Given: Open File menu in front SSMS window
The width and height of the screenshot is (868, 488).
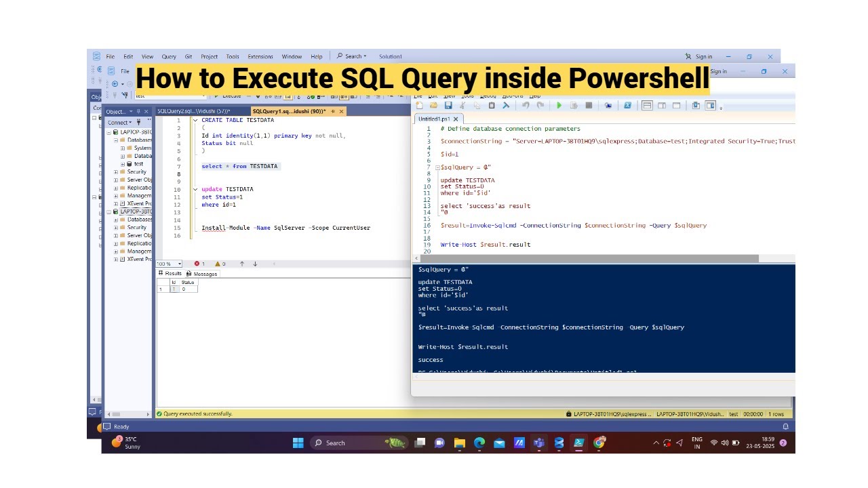Looking at the screenshot, I should coord(125,71).
